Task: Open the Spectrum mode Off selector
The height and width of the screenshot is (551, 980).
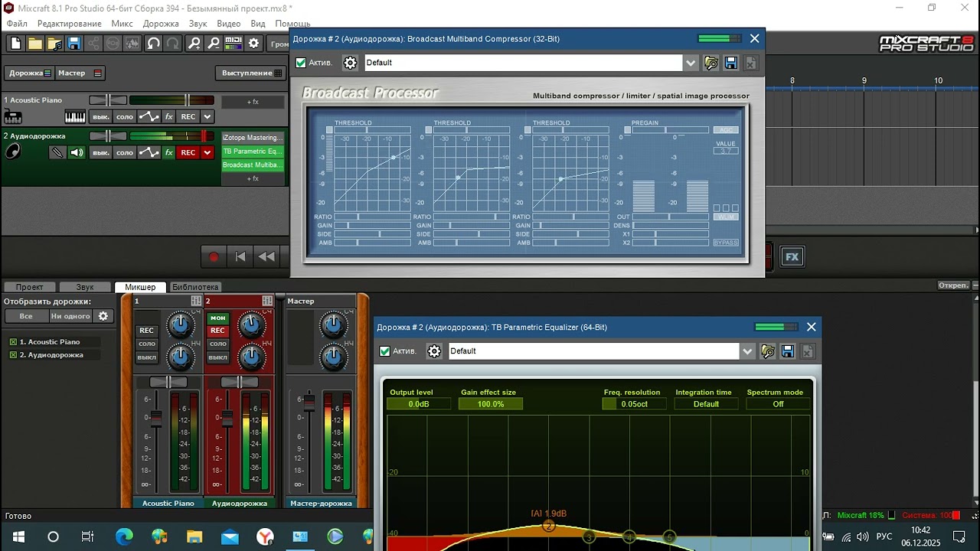Action: 778,404
